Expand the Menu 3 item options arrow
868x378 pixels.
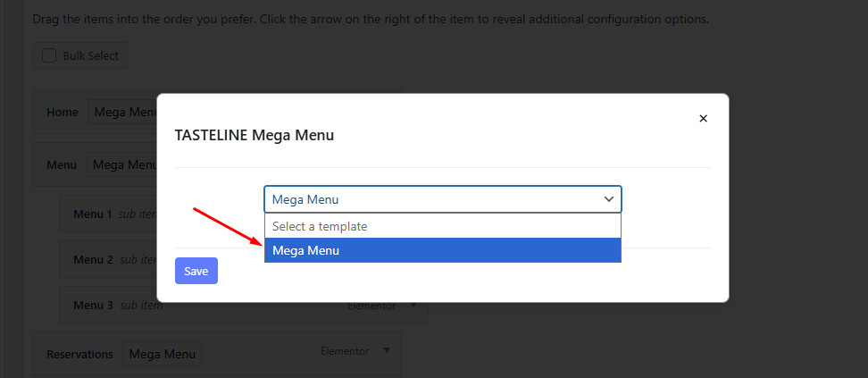tap(413, 306)
